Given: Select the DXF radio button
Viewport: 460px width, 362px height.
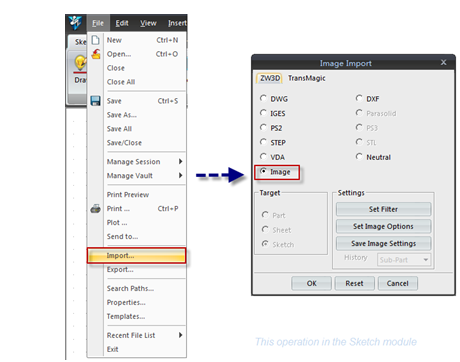Looking at the screenshot, I should pos(359,99).
